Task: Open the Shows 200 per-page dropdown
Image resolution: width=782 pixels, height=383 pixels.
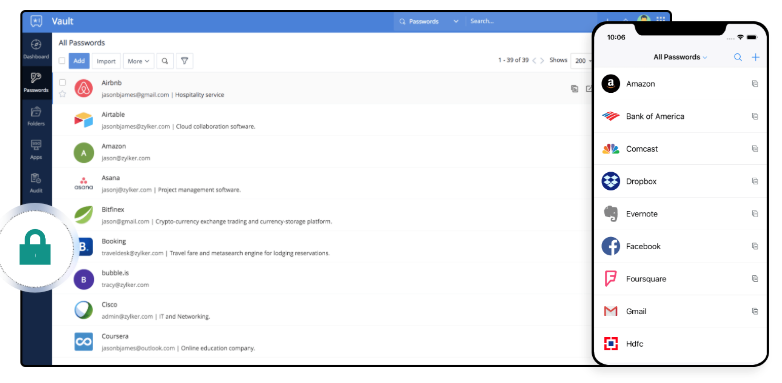Action: pyautogui.click(x=583, y=60)
